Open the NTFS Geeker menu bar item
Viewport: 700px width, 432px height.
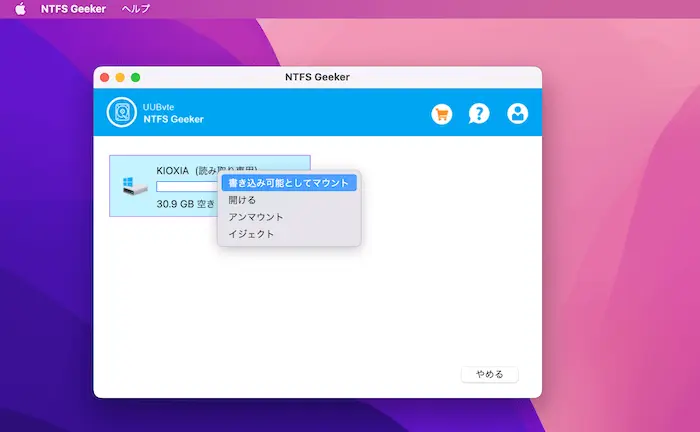73,8
